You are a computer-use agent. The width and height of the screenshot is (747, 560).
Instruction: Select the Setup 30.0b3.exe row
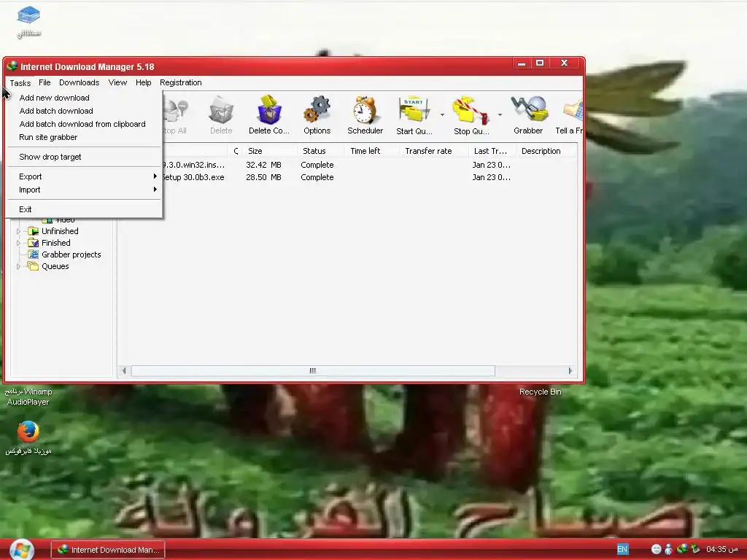coord(370,177)
